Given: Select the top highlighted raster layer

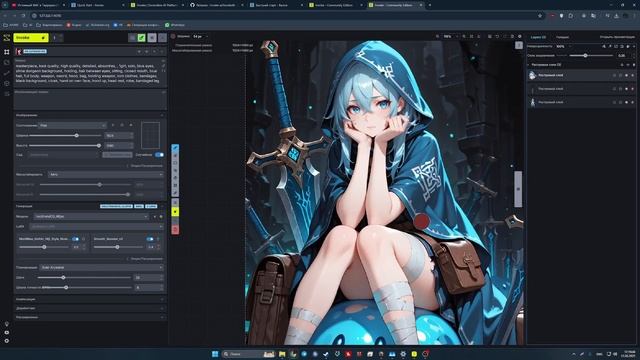Looking at the screenshot, I should coord(581,75).
